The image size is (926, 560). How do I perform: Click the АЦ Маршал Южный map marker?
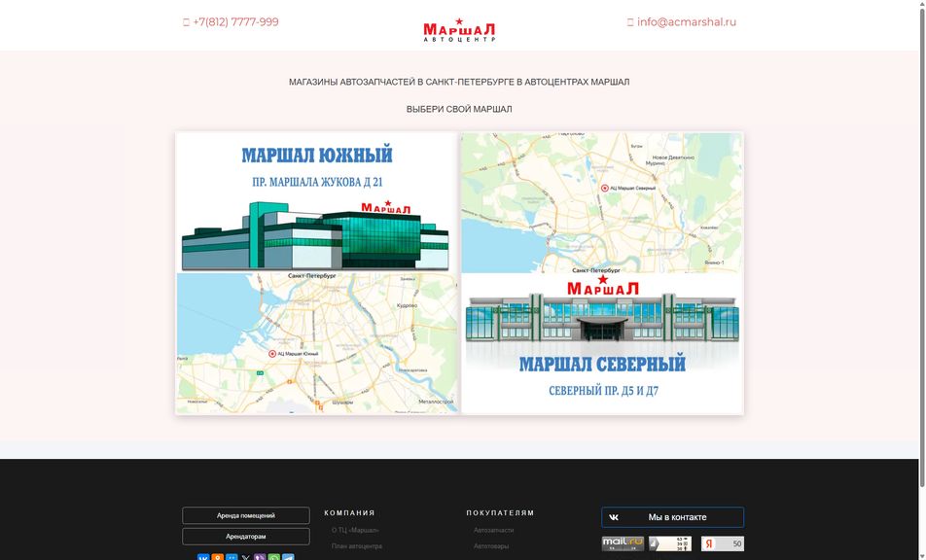pyautogui.click(x=272, y=354)
